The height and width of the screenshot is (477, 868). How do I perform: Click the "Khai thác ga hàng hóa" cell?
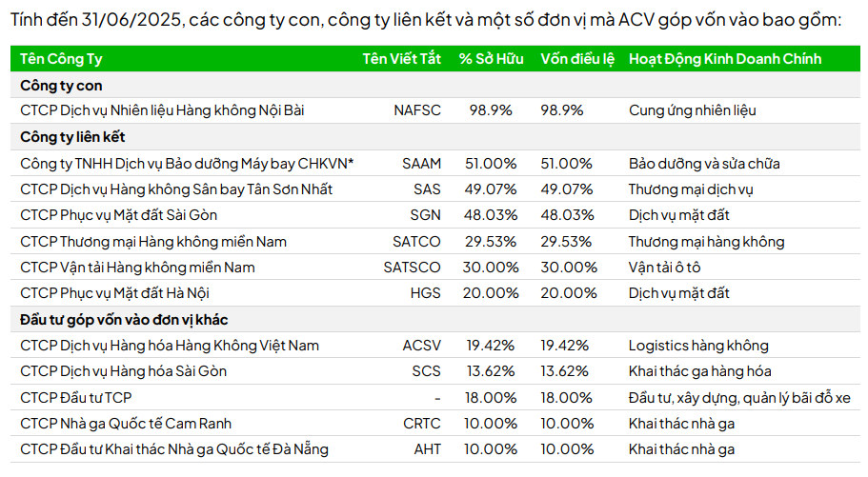pos(699,371)
